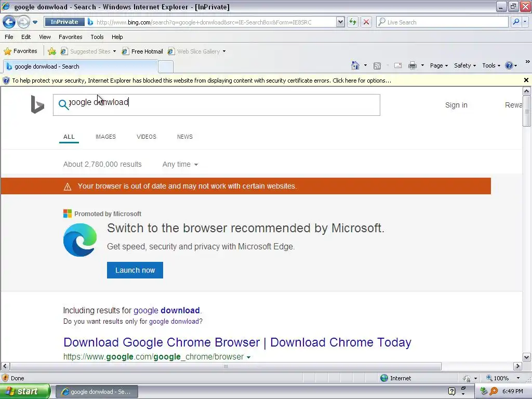Switch to the IMAGES results tab
The height and width of the screenshot is (399, 532).
[105, 137]
